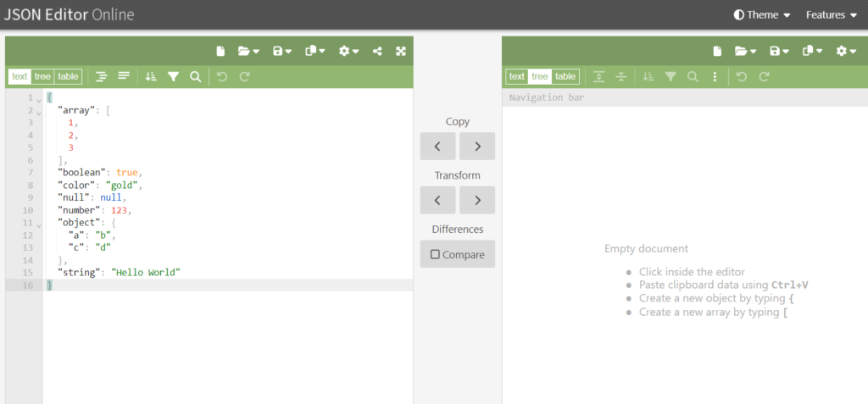Click the share icon in the left panel
Screen dimensions: 868x404
pyautogui.click(x=377, y=51)
